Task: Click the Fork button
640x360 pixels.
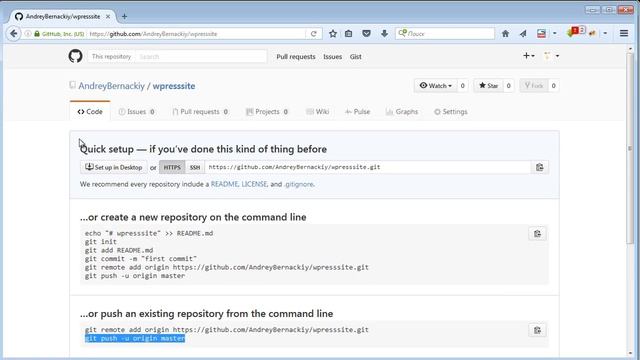Action: pos(534,86)
